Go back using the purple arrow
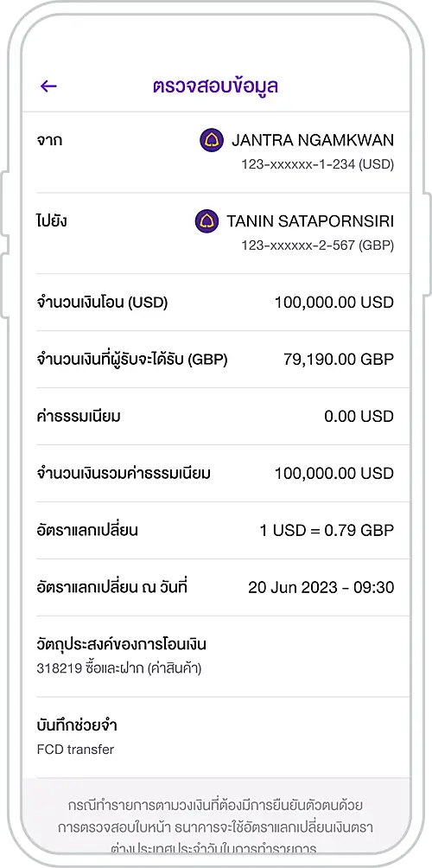The width and height of the screenshot is (432, 868). click(x=48, y=86)
